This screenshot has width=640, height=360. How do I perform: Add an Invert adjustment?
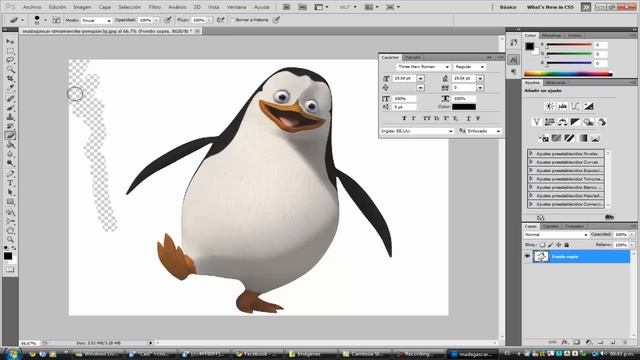543,138
